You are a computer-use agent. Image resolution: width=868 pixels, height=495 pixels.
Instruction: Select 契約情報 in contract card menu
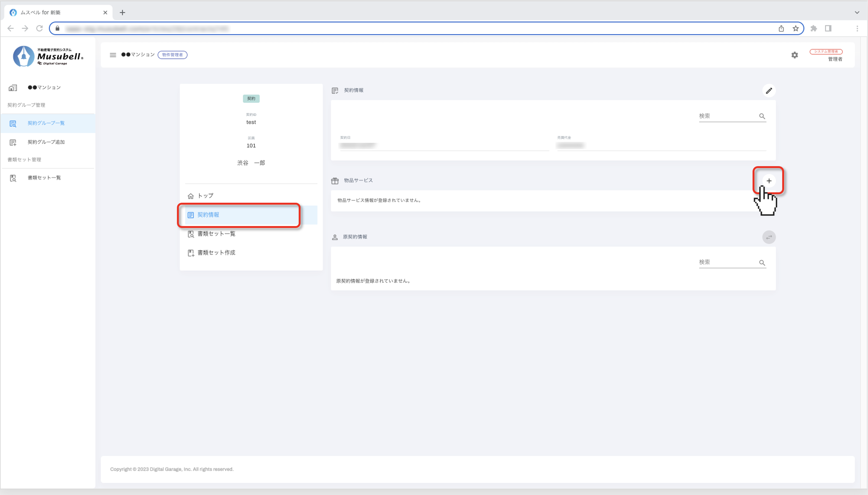click(x=208, y=215)
